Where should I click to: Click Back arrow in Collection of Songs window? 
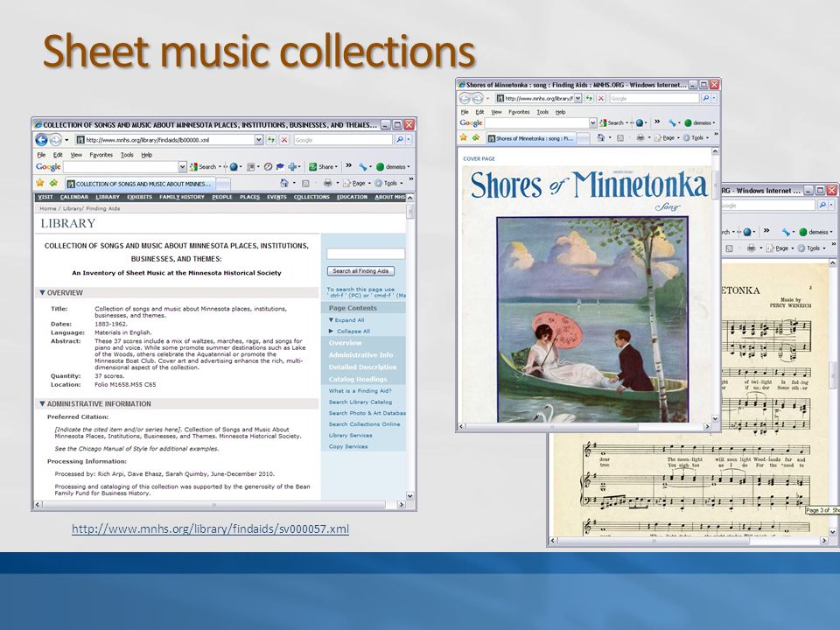(x=41, y=140)
